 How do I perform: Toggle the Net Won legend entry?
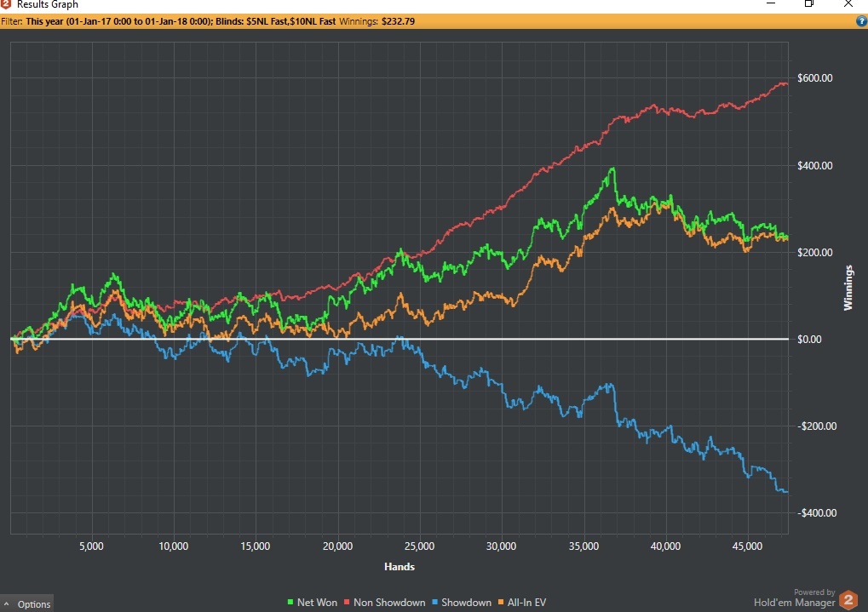pyautogui.click(x=313, y=603)
